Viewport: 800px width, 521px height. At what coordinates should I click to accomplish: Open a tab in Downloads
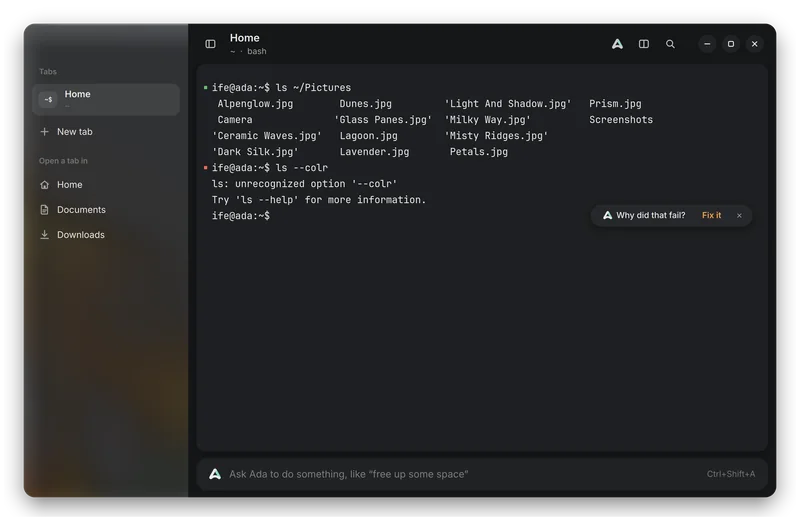click(x=106, y=235)
